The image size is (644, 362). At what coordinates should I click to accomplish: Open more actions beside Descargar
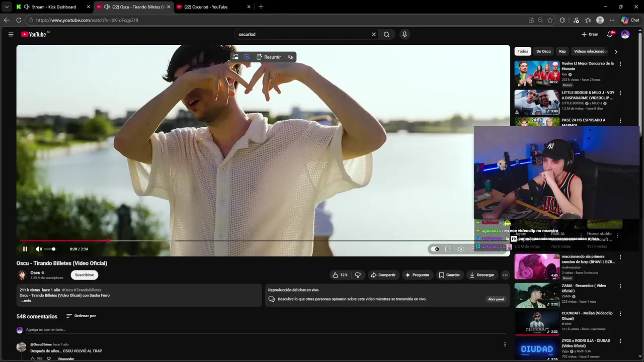pos(505,275)
